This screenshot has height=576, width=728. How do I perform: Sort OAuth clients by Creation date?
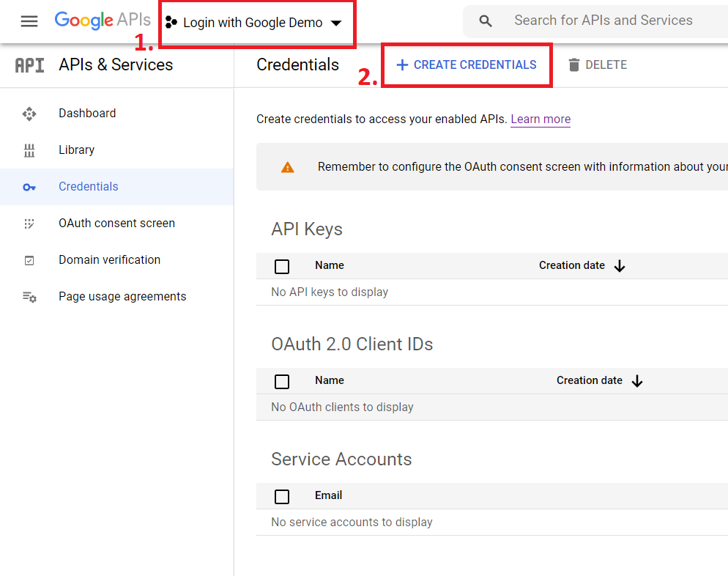pyautogui.click(x=590, y=380)
